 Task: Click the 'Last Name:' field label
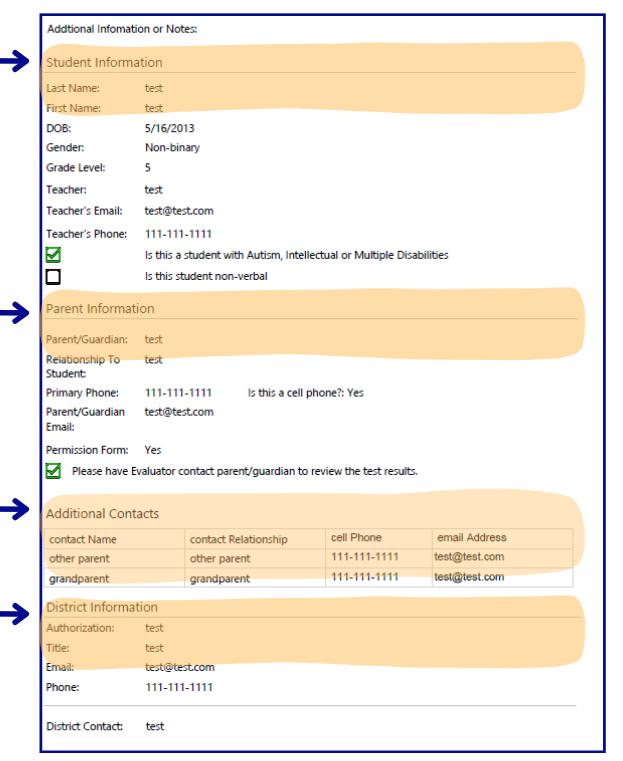tap(73, 88)
